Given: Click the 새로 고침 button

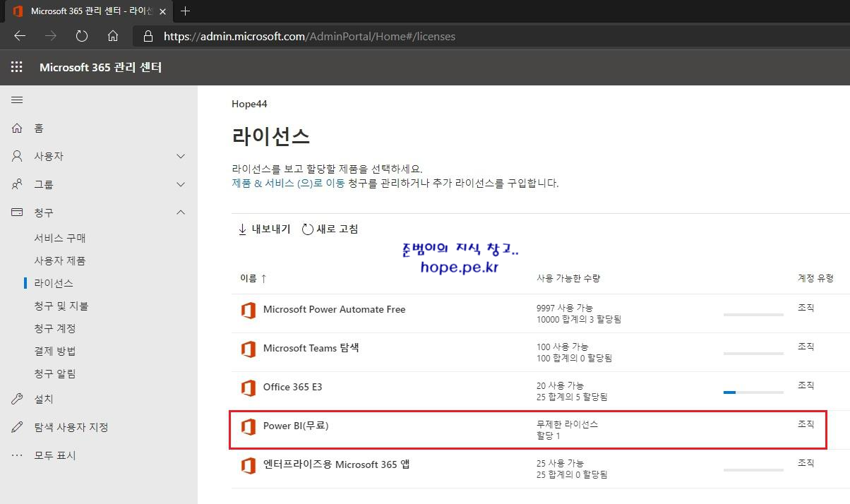Looking at the screenshot, I should pyautogui.click(x=330, y=229).
